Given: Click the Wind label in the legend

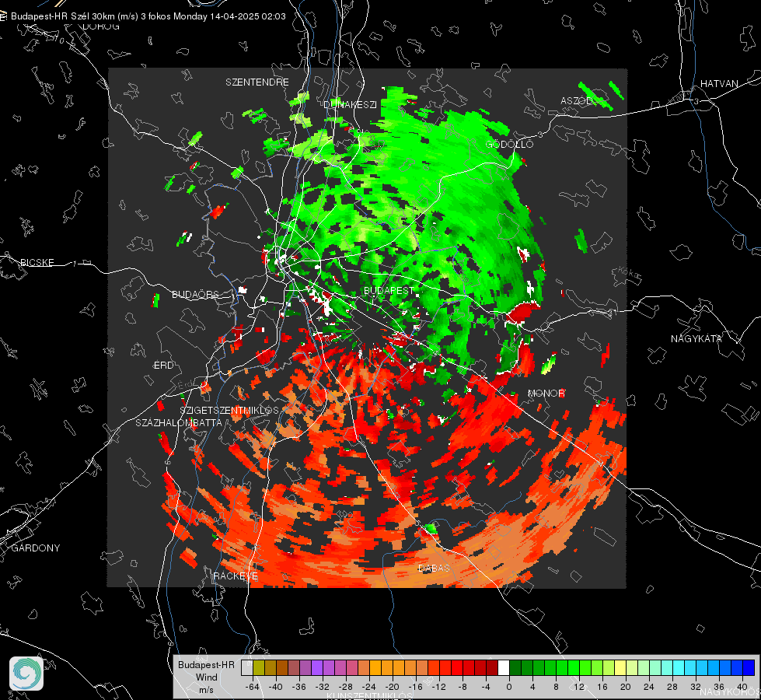Looking at the screenshot, I should point(206,677).
